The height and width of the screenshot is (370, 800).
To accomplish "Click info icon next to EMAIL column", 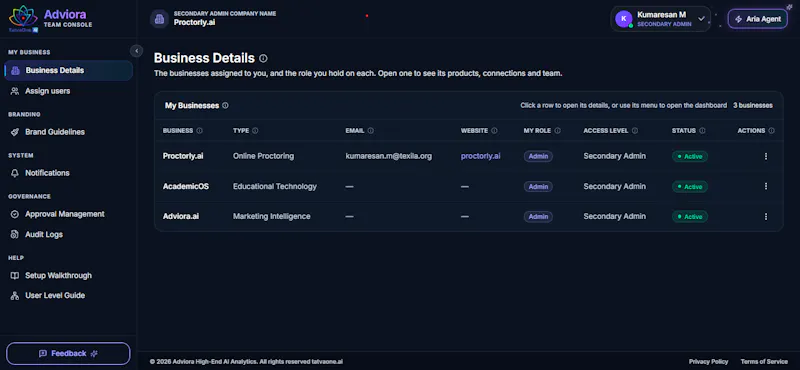I will point(370,131).
